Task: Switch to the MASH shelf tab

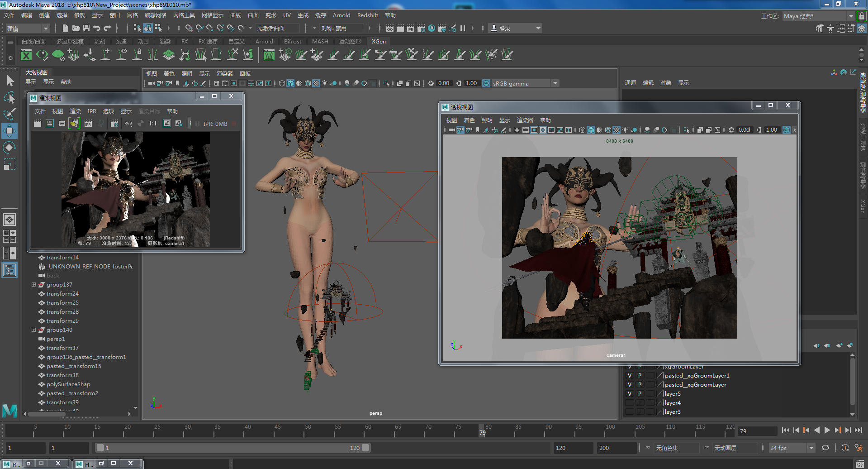Action: tap(320, 41)
